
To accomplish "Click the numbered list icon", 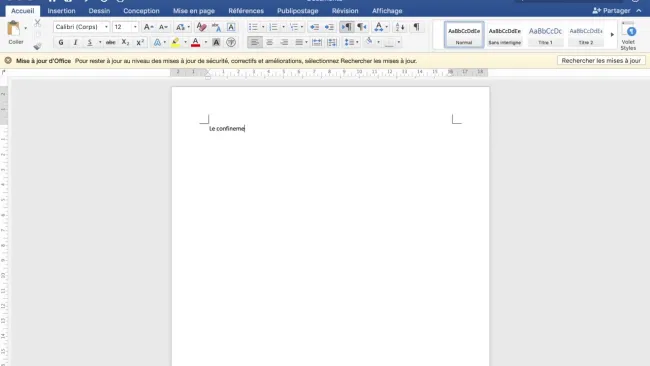I will click(273, 27).
